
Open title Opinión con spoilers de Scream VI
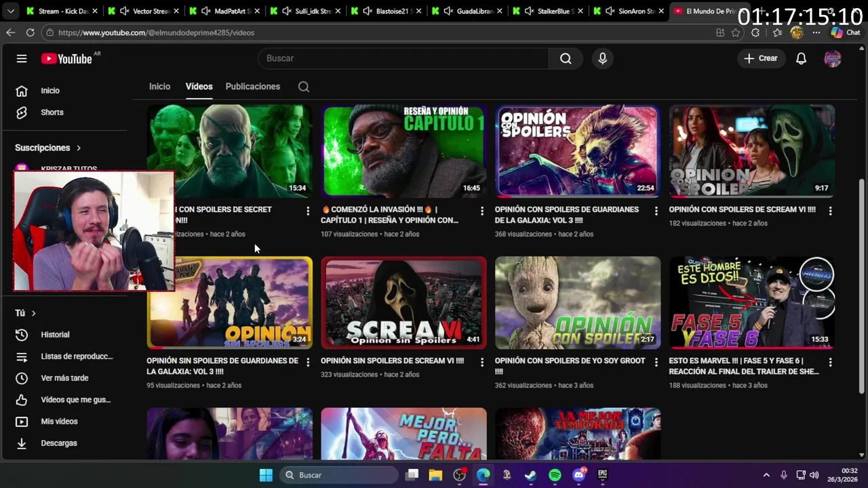(x=742, y=209)
